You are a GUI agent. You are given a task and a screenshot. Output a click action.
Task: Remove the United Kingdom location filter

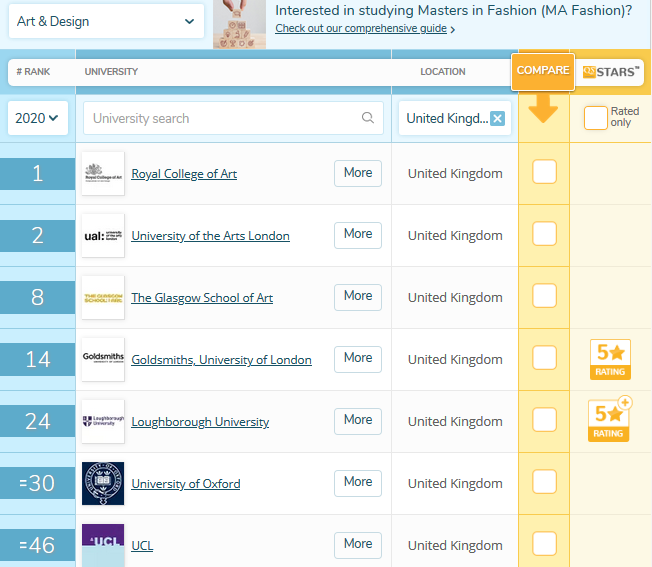pos(497,118)
